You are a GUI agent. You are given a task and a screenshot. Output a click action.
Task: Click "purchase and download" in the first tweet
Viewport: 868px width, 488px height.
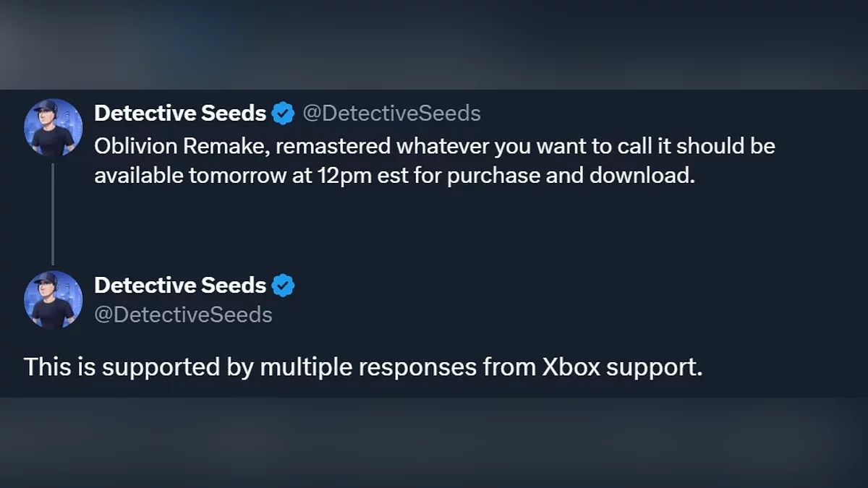coord(569,176)
